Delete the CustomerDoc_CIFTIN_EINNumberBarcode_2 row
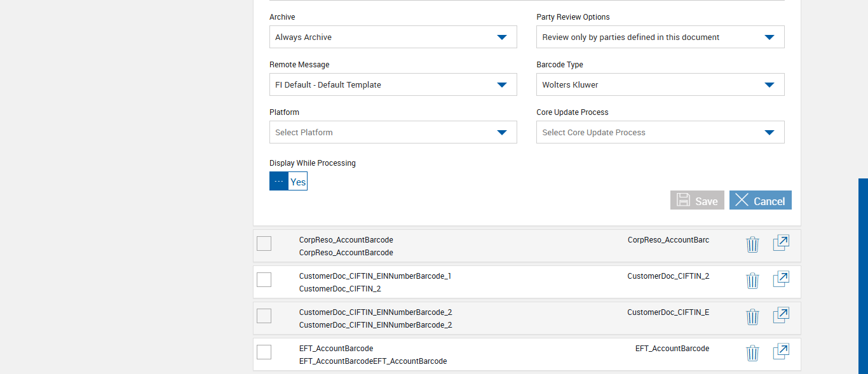 point(752,317)
